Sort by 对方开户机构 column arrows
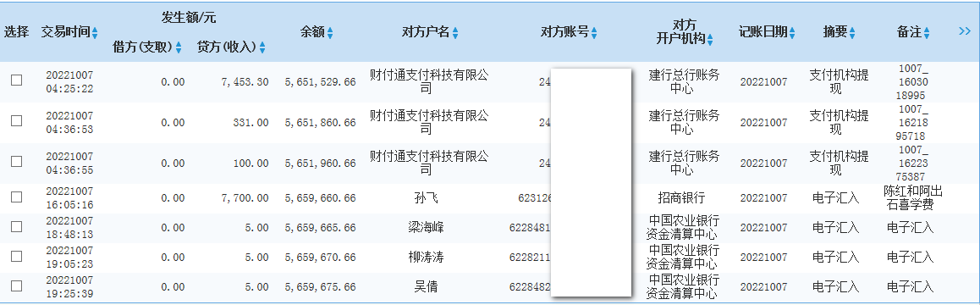This screenshot has height=305, width=980. [x=710, y=40]
